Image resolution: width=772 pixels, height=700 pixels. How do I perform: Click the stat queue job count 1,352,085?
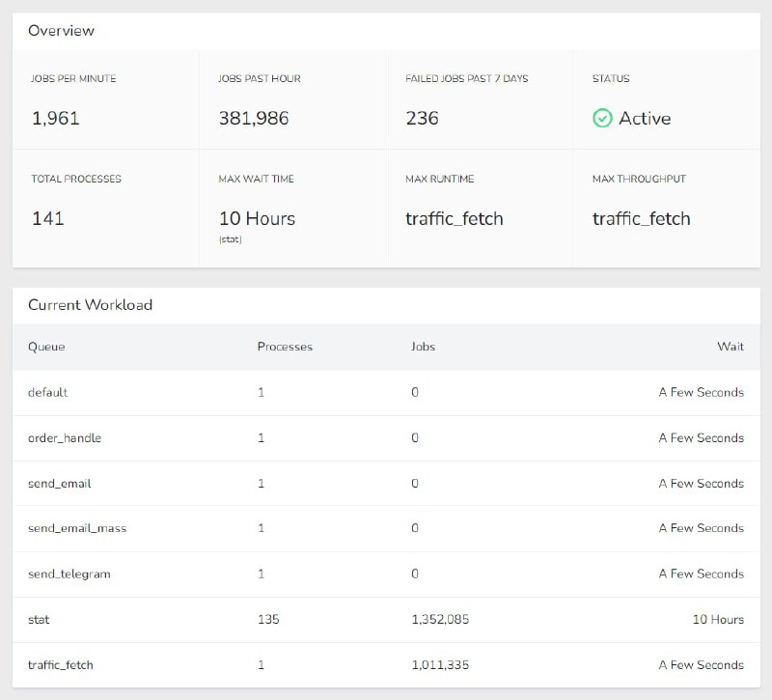(x=440, y=619)
